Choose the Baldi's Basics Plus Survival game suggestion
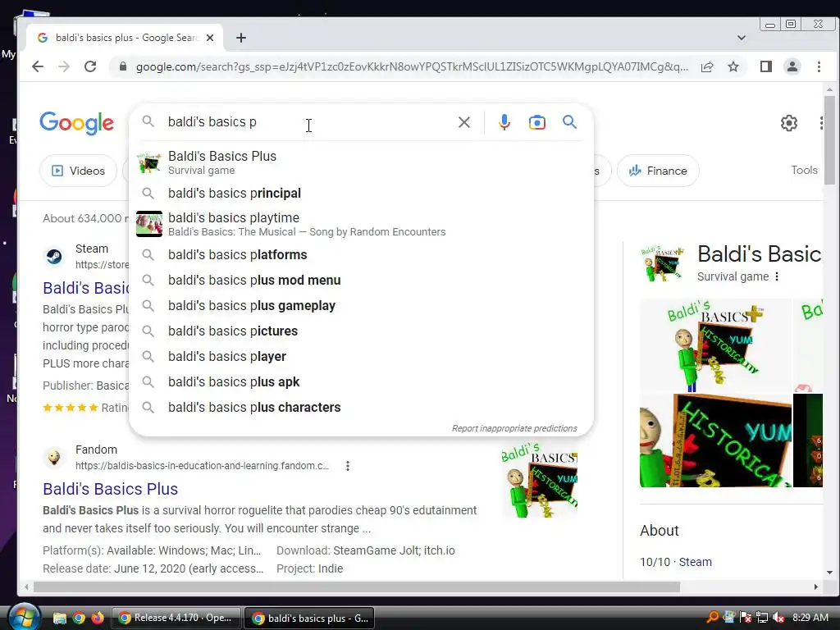Screen dimensions: 840x630 (x=361, y=162)
